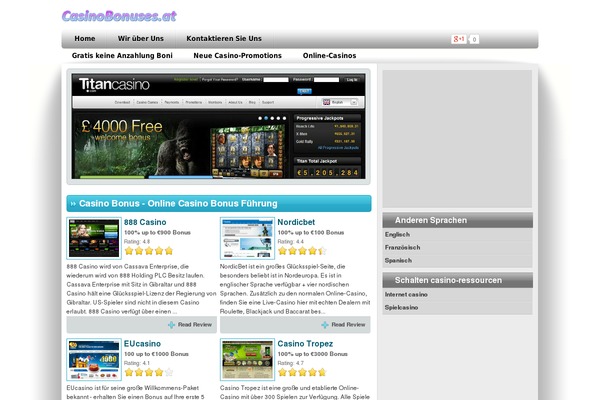Click '100 up to €1000 Bonus' text
The height and width of the screenshot is (400, 600).
156,354
